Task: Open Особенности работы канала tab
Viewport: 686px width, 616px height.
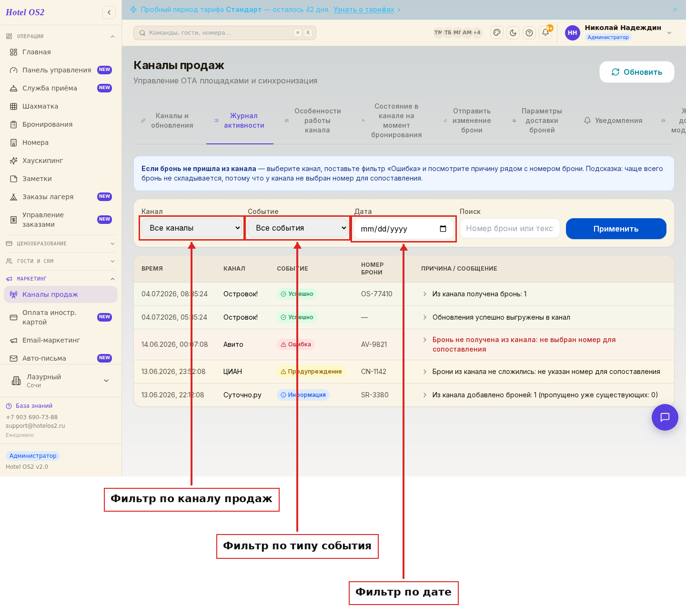Action: (313, 121)
